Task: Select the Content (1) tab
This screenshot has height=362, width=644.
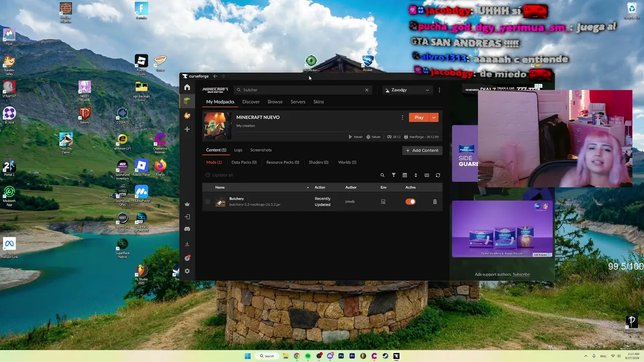Action: 216,150
